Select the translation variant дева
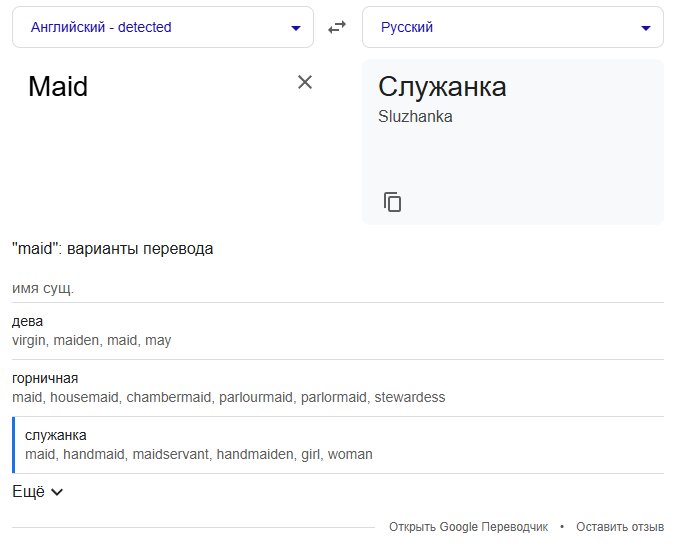Screen dimensions: 688x548 click(28, 321)
